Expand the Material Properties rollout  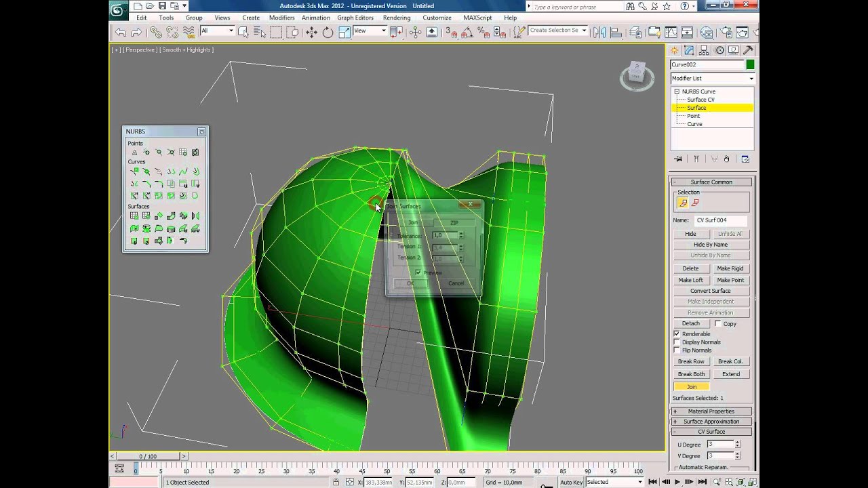tap(711, 411)
